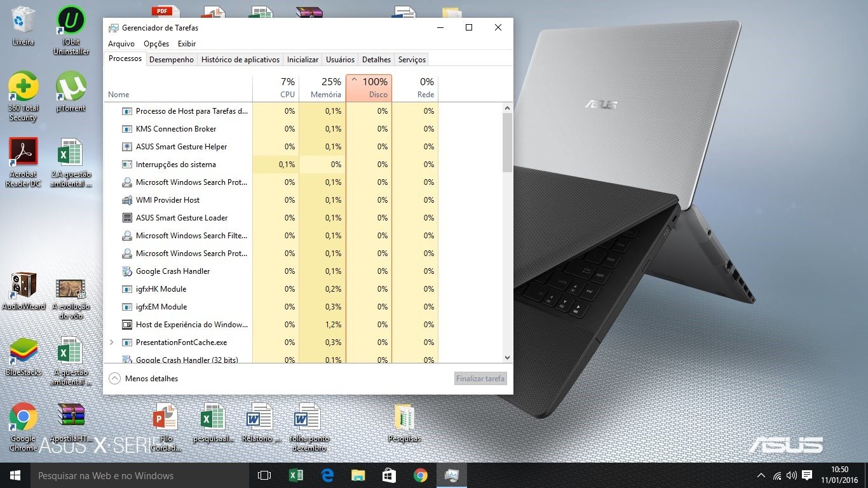868x488 pixels.
Task: Select the BlueStacks desktop icon
Action: click(x=24, y=356)
